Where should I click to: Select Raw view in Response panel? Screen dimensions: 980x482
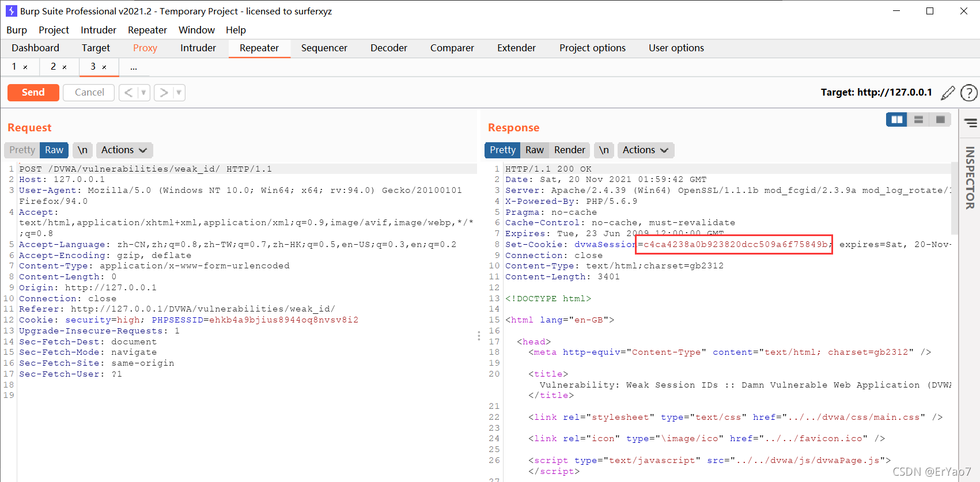click(x=535, y=150)
